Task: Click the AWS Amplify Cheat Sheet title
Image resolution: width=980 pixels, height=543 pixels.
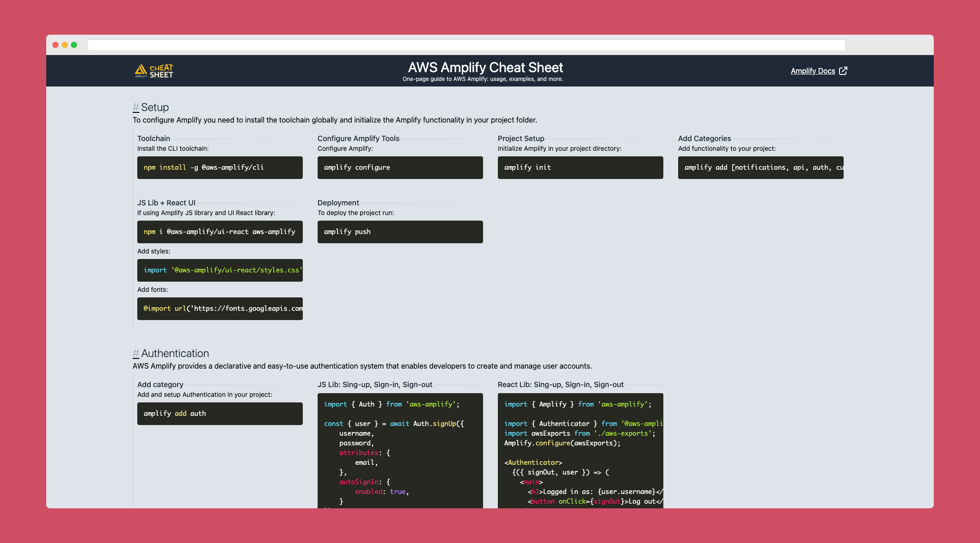Action: coord(485,68)
